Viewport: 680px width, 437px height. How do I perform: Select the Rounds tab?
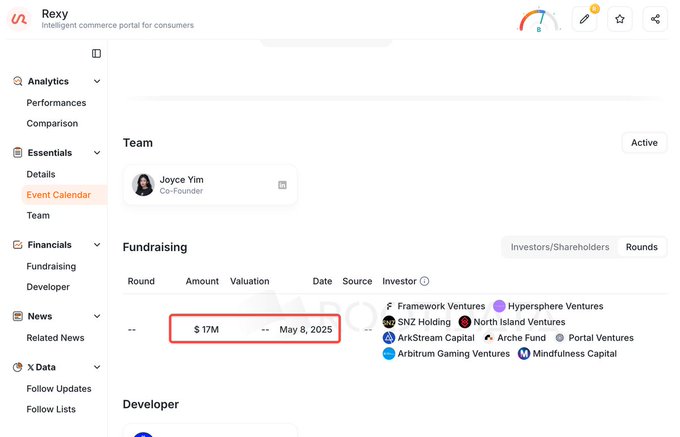(x=641, y=247)
